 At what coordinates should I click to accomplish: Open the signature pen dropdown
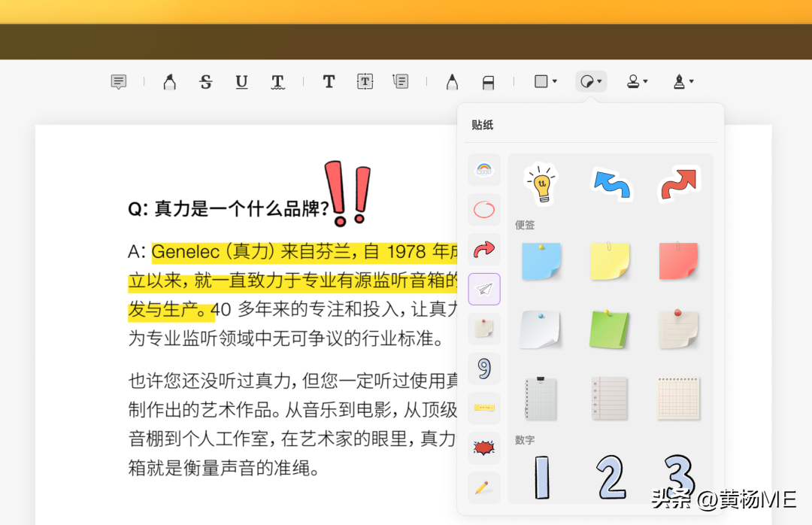point(683,81)
